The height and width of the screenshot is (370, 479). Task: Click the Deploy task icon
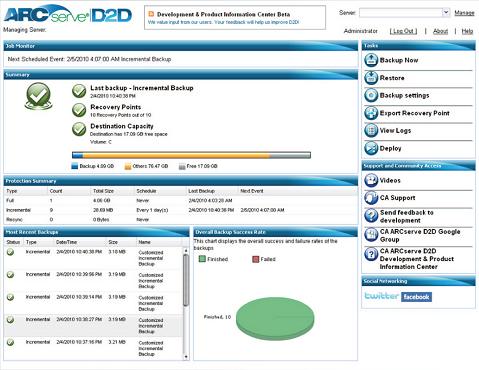pos(371,148)
